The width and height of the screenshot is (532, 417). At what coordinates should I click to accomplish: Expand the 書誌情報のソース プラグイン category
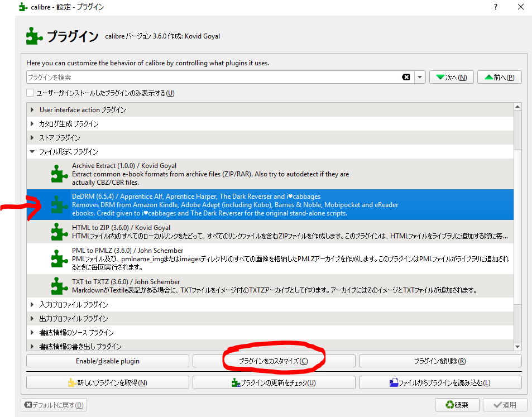click(32, 332)
